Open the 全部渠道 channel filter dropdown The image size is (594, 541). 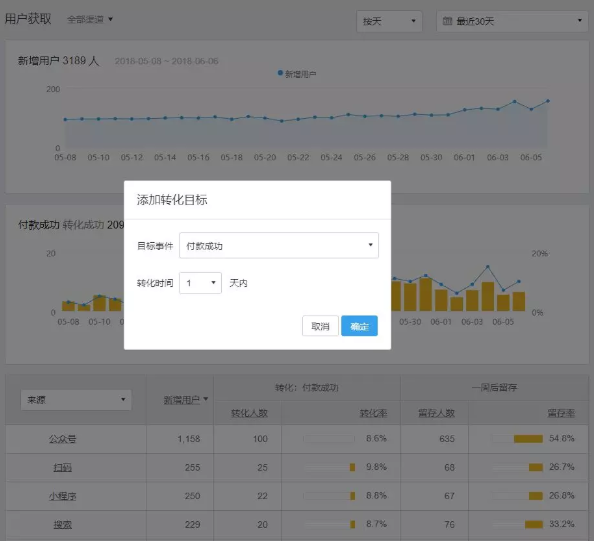90,19
